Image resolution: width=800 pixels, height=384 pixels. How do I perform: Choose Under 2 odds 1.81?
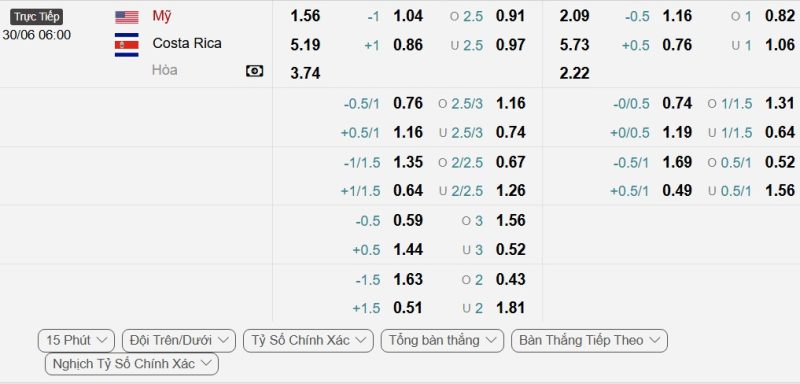[x=510, y=308]
